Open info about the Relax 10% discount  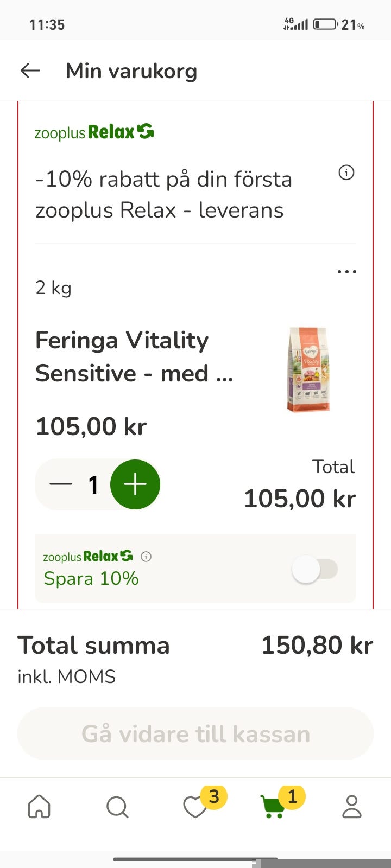(x=346, y=173)
